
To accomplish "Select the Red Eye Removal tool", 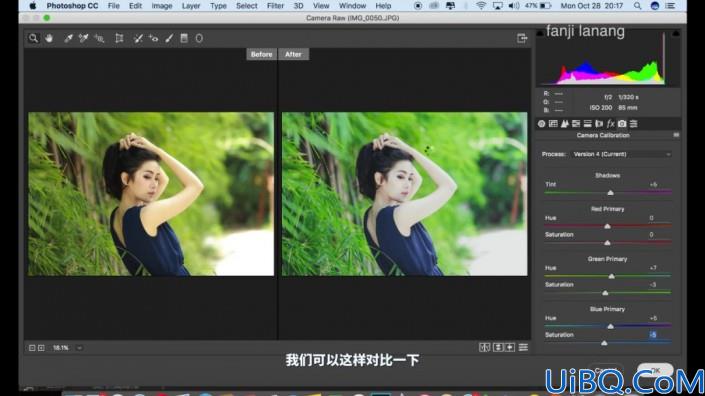I will pos(153,38).
